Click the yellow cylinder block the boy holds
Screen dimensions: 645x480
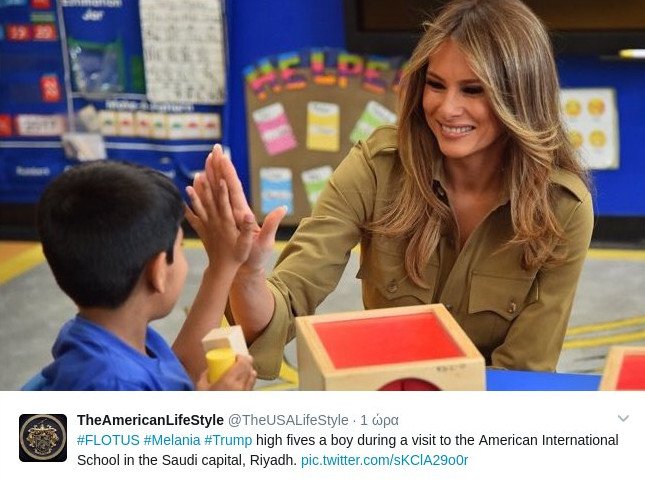(220, 364)
